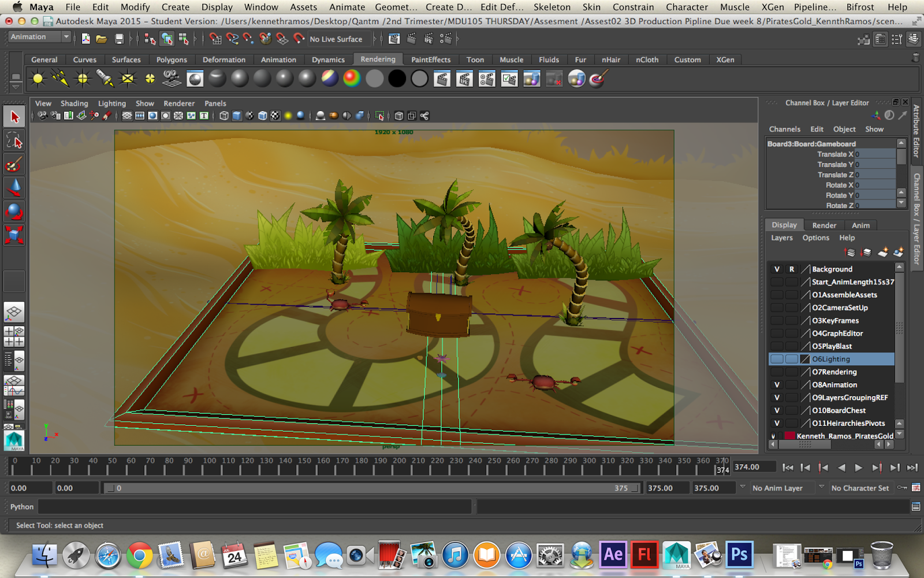Open the Hypershade from the Rendering shelf
The height and width of the screenshot is (578, 924).
click(195, 78)
